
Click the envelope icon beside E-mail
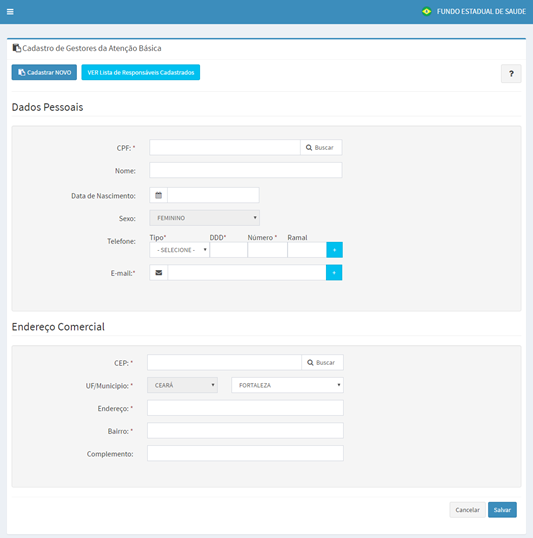pyautogui.click(x=159, y=273)
